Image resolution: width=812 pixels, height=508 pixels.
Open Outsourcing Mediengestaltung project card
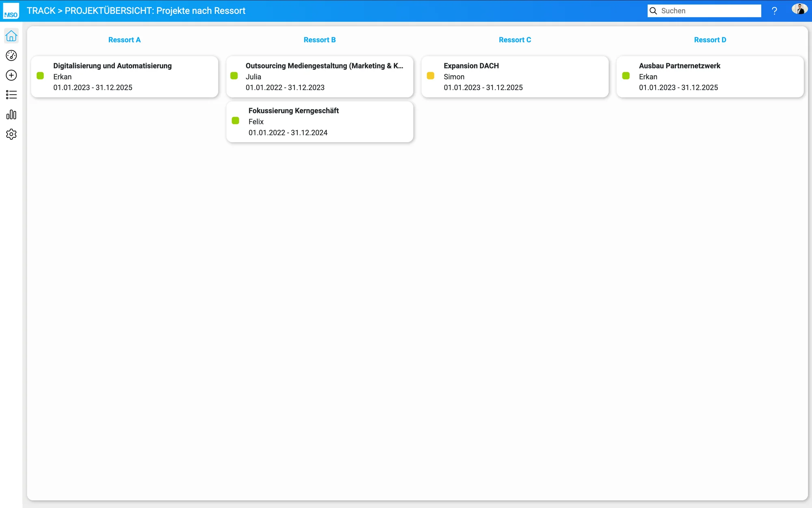pos(320,76)
